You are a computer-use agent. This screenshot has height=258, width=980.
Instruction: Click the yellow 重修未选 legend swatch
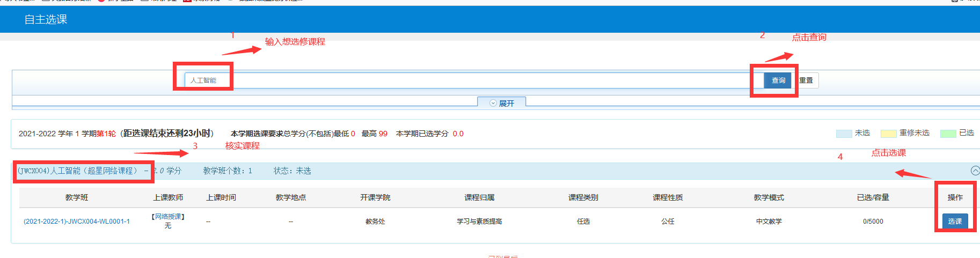point(888,134)
